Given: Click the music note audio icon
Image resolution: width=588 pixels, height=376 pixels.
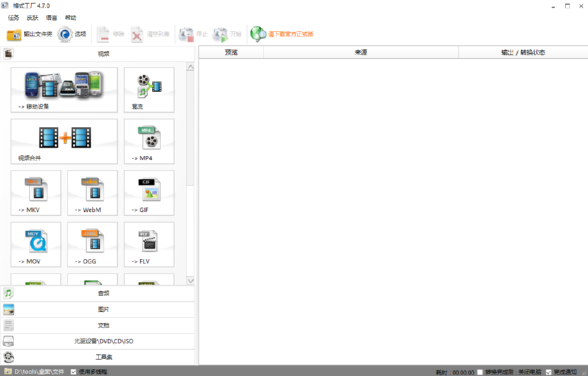Looking at the screenshot, I should point(8,293).
